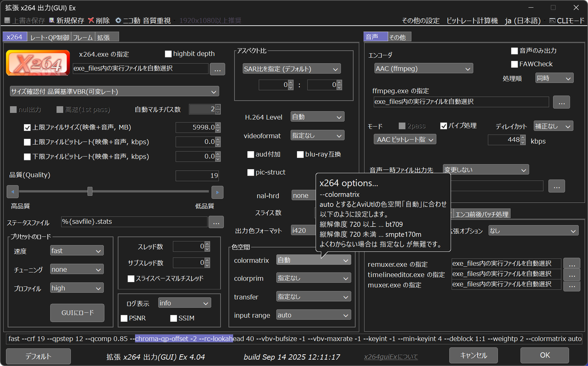Click キャンセル button
The image size is (588, 366).
point(474,355)
